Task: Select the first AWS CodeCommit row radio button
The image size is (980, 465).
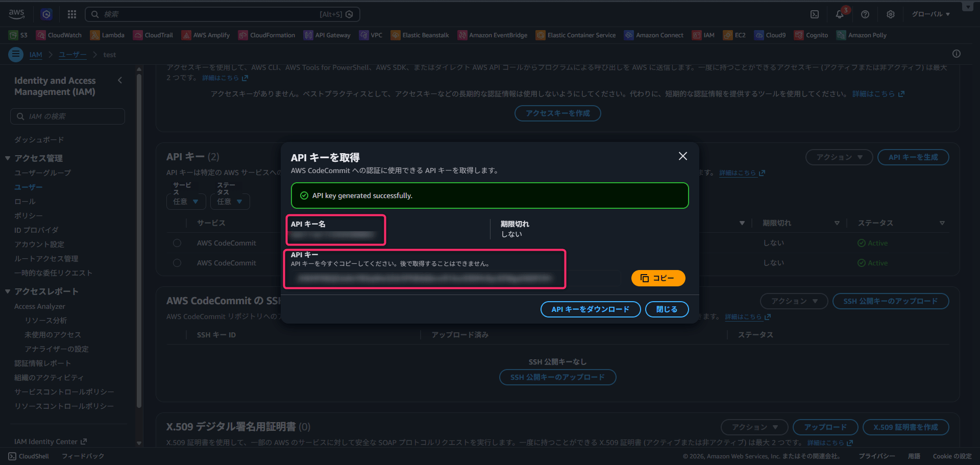Action: point(177,243)
